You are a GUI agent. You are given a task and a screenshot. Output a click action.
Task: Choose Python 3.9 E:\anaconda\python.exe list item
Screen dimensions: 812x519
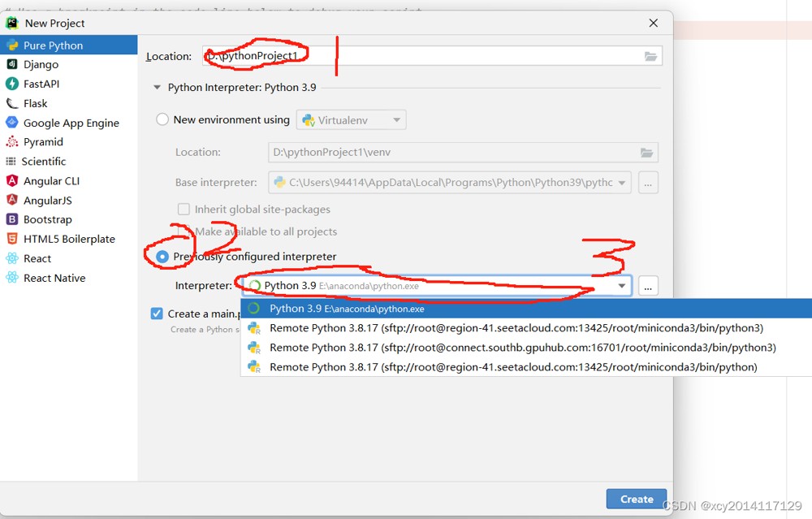click(526, 309)
